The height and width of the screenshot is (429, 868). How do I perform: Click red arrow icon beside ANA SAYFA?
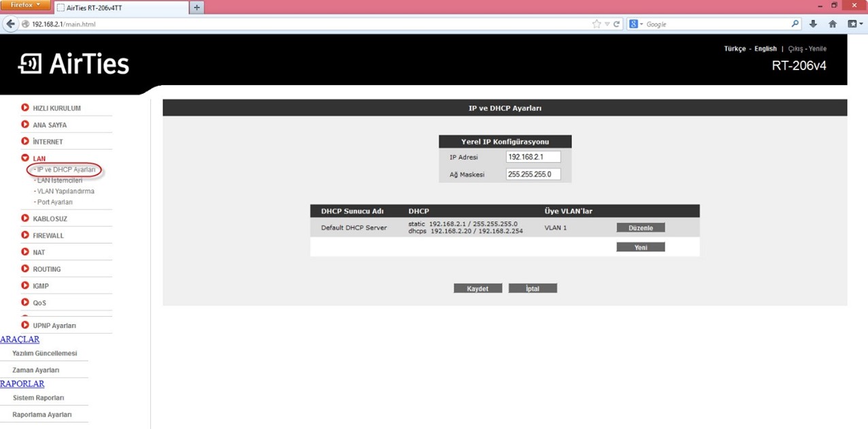[x=25, y=125]
